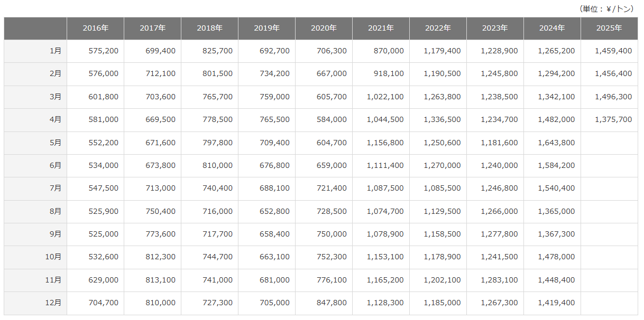
Task: Select the 629,000 November 2016 cell
Action: point(104,280)
